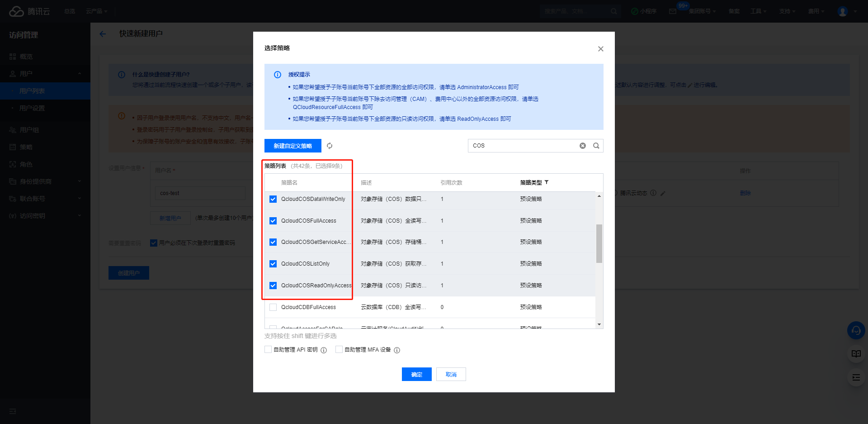868x424 pixels.
Task: Click the info icon beside 腾讯云动态
Action: (x=653, y=193)
